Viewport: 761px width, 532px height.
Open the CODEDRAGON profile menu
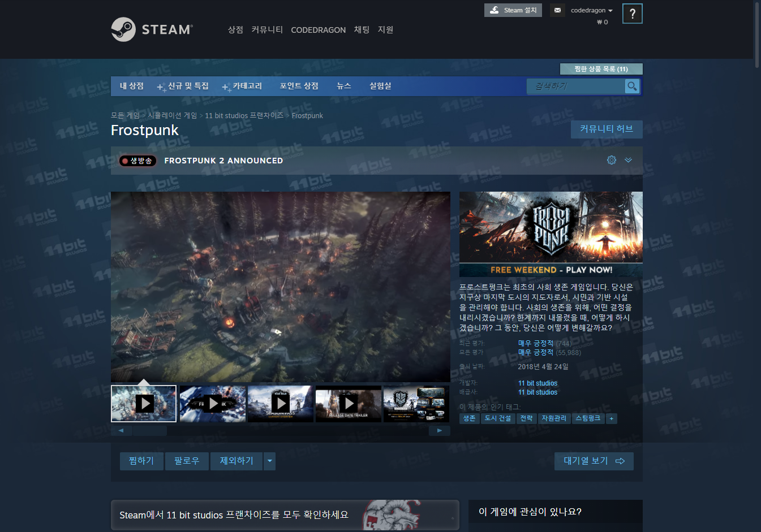318,30
